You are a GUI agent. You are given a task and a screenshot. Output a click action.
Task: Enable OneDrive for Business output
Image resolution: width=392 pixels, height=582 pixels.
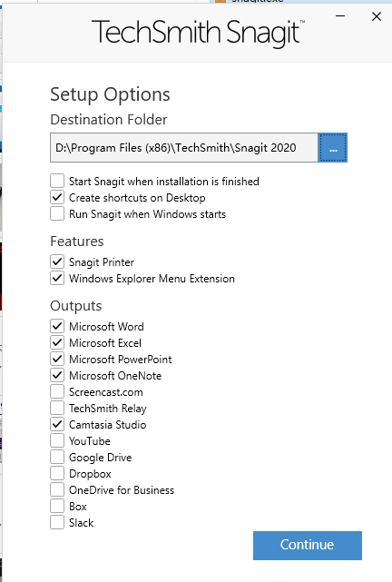pos(57,489)
